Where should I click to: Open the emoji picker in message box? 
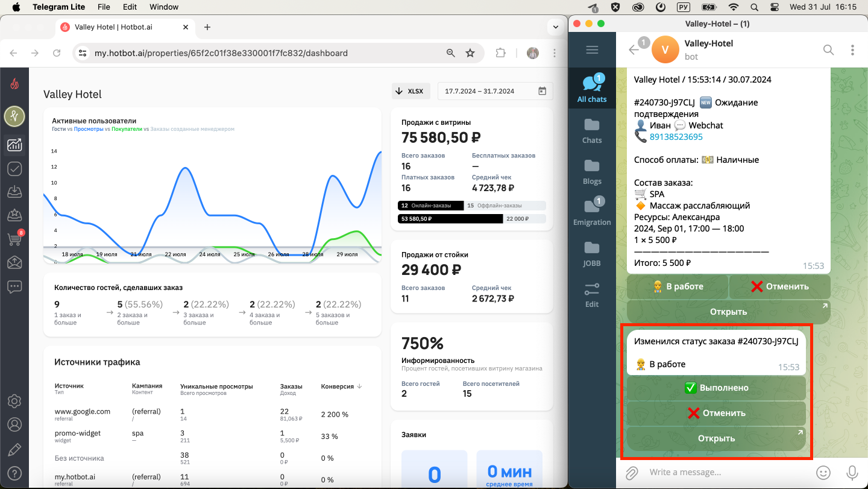point(823,472)
